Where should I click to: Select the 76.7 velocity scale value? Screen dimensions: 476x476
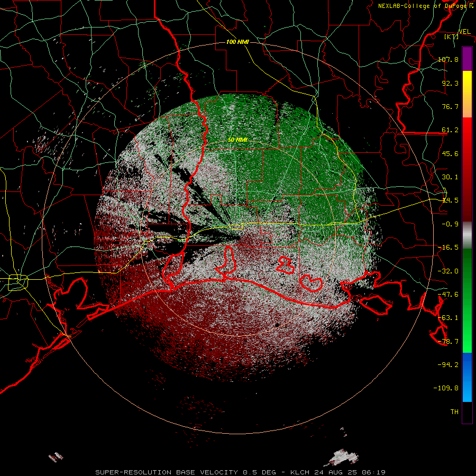(x=450, y=106)
